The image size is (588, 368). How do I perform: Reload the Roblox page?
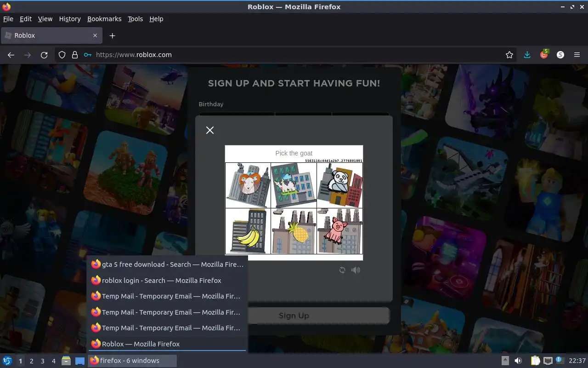[44, 55]
